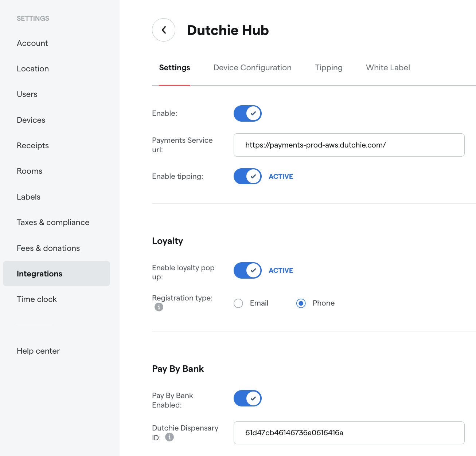This screenshot has width=476, height=456.
Task: Open the Help center
Action: click(38, 351)
